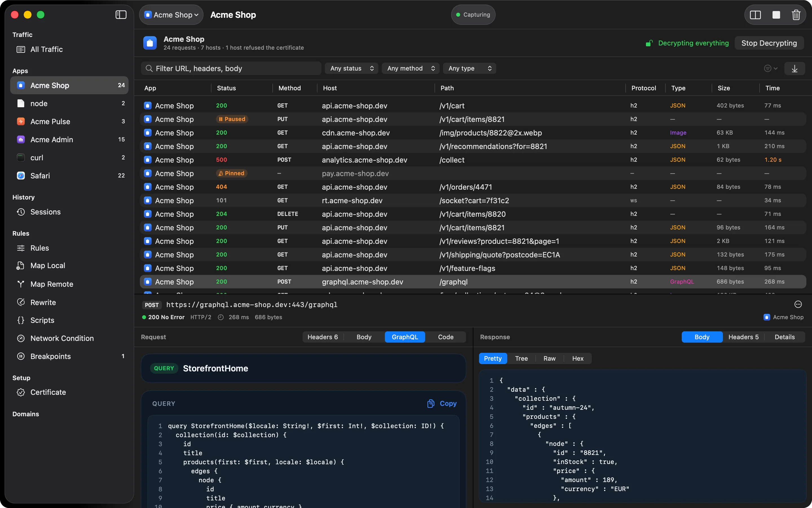Select the curl app in the sidebar

pyautogui.click(x=69, y=157)
